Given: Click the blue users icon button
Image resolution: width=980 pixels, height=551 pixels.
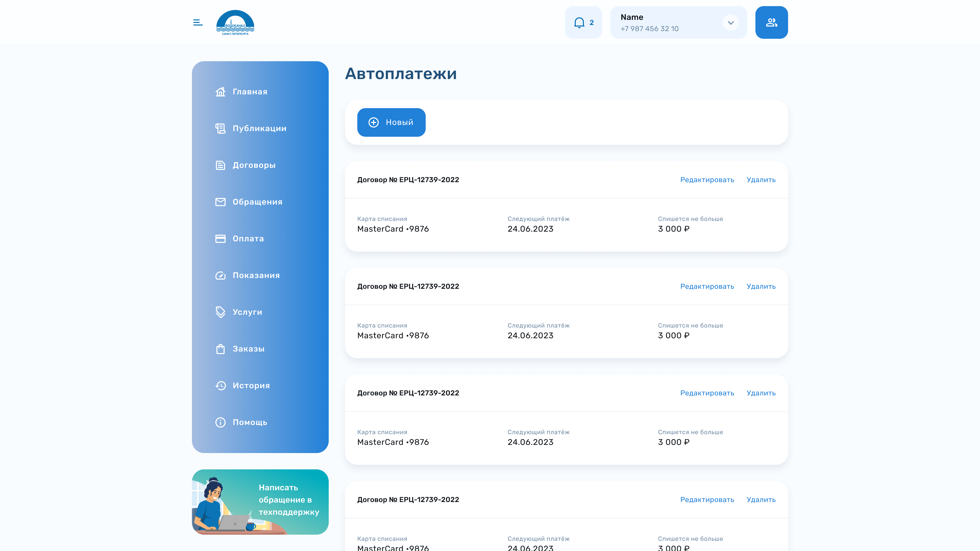Looking at the screenshot, I should coord(771,22).
